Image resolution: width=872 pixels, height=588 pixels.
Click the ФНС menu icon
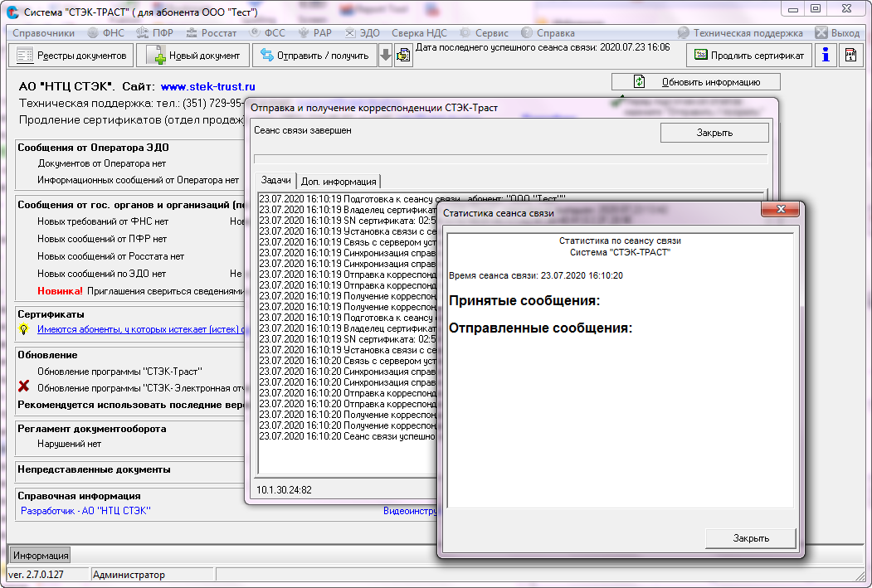point(93,33)
